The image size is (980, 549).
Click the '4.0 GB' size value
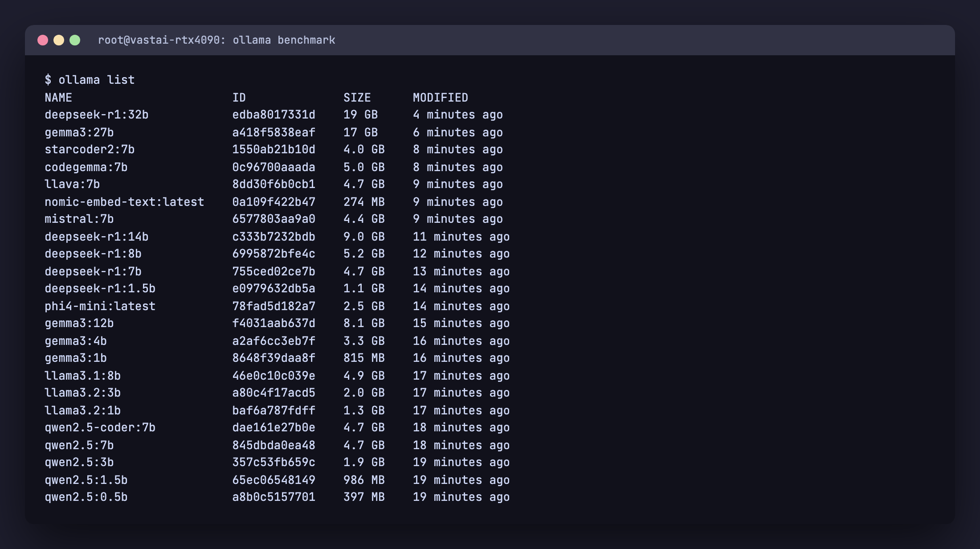coord(364,149)
